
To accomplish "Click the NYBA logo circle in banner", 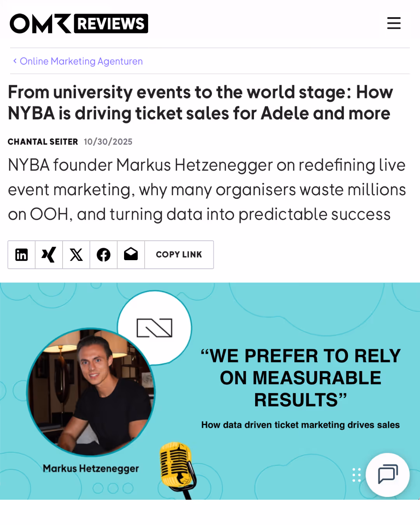I will 154,328.
